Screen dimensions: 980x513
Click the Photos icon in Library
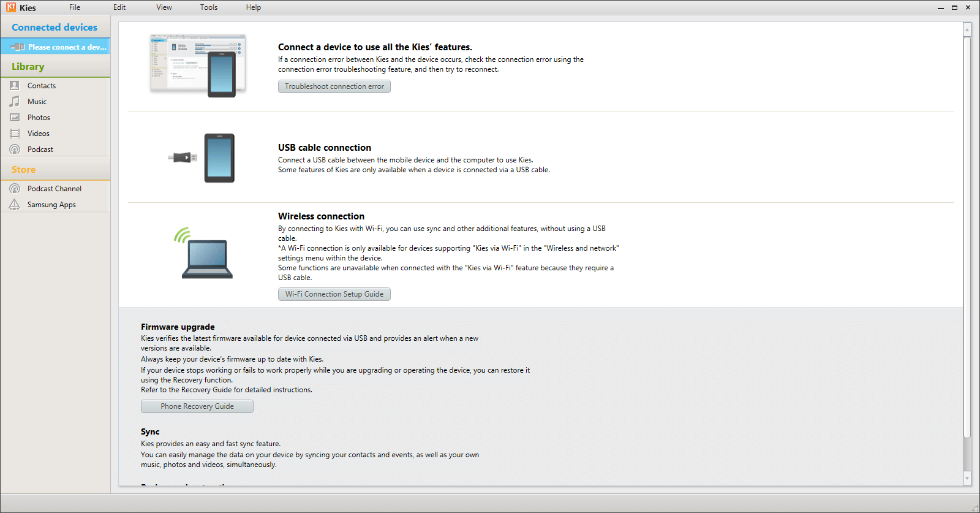(x=15, y=118)
